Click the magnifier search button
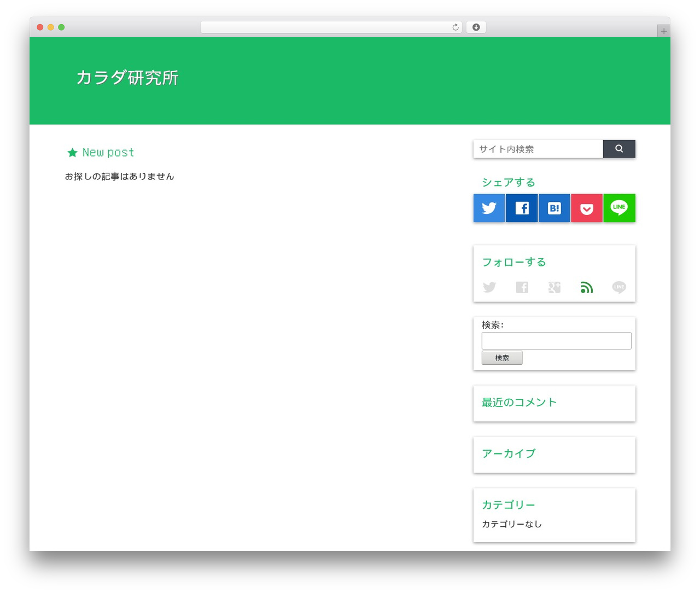 619,149
